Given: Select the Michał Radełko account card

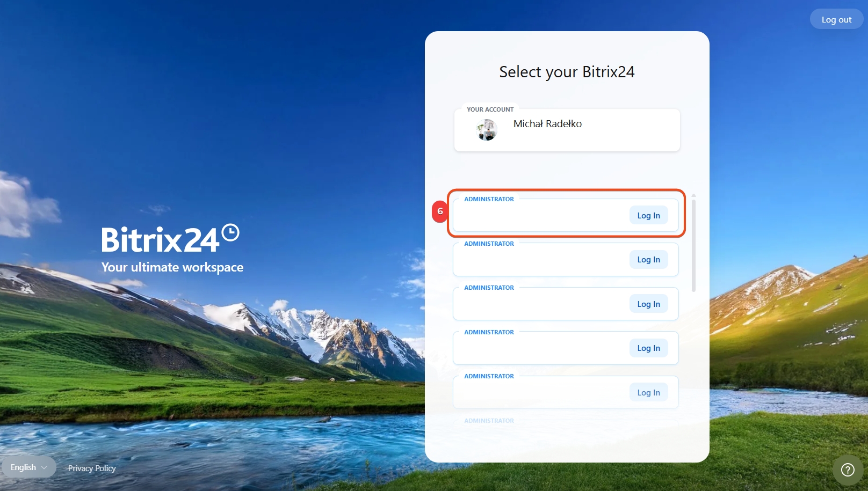Looking at the screenshot, I should [567, 130].
